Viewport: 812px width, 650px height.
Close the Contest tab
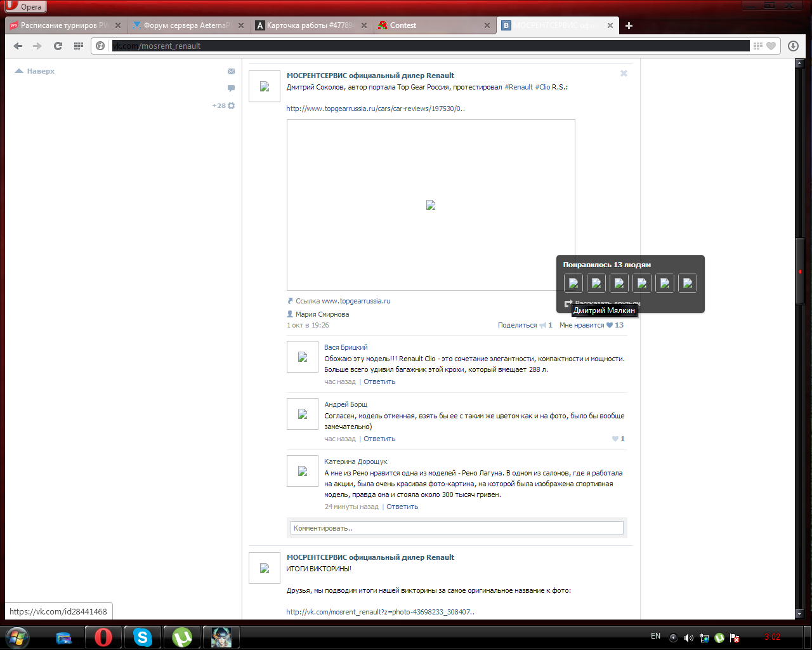pyautogui.click(x=487, y=25)
